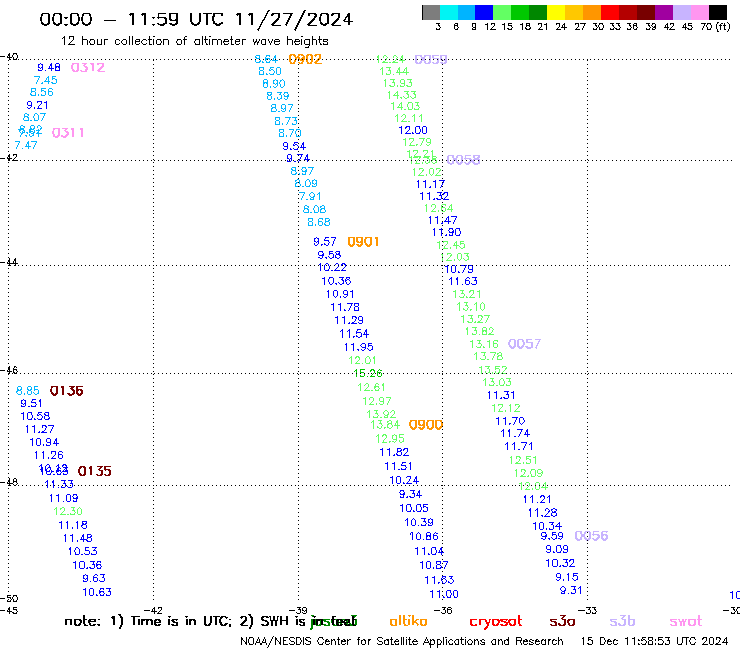This screenshot has height=650, width=740.
Task: Pick the black swatch beside the 70 (ft) label
Action: click(x=718, y=12)
